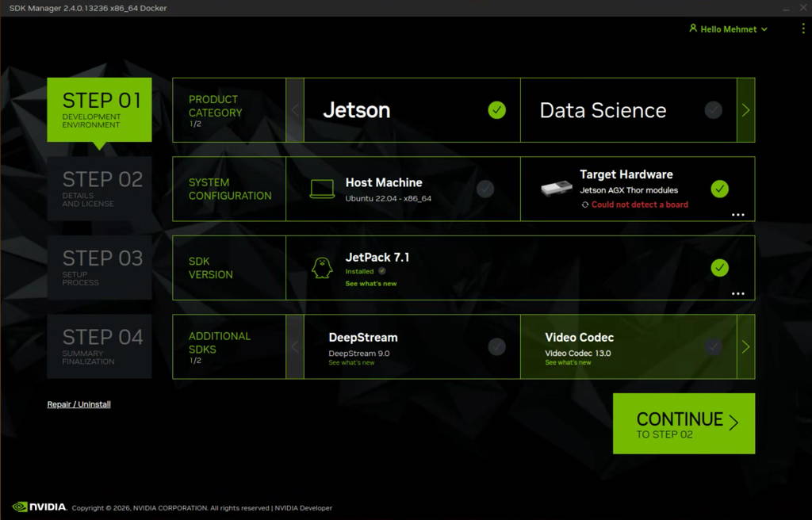Show next product category with right arrow
The image size is (812, 520).
click(745, 110)
